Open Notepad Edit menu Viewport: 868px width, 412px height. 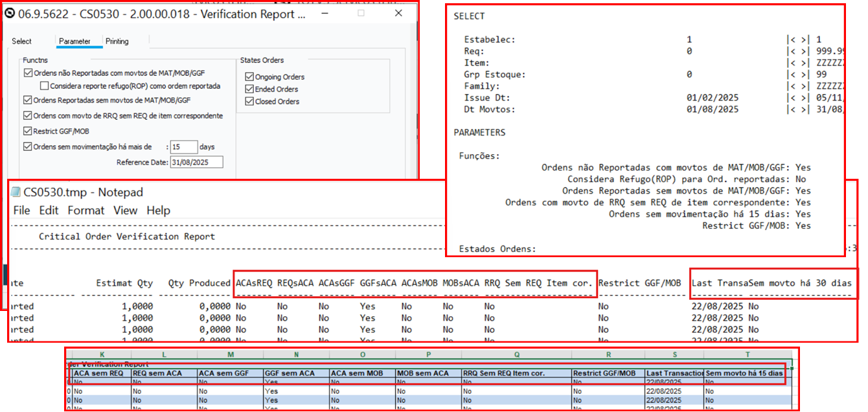[49, 211]
